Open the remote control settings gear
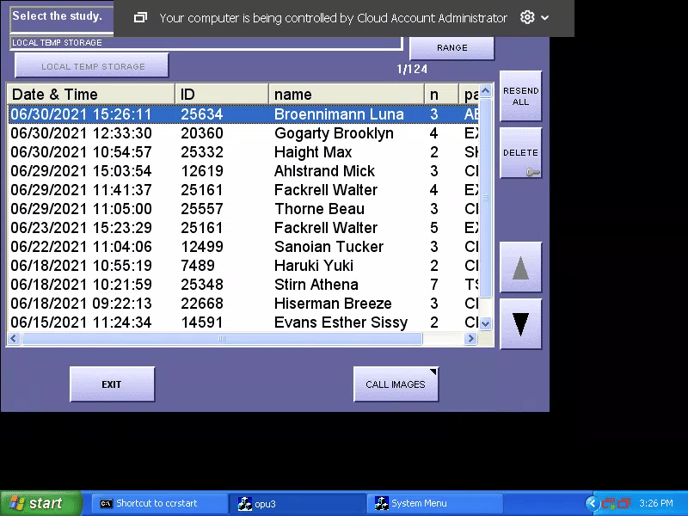The height and width of the screenshot is (516, 688). pyautogui.click(x=527, y=18)
